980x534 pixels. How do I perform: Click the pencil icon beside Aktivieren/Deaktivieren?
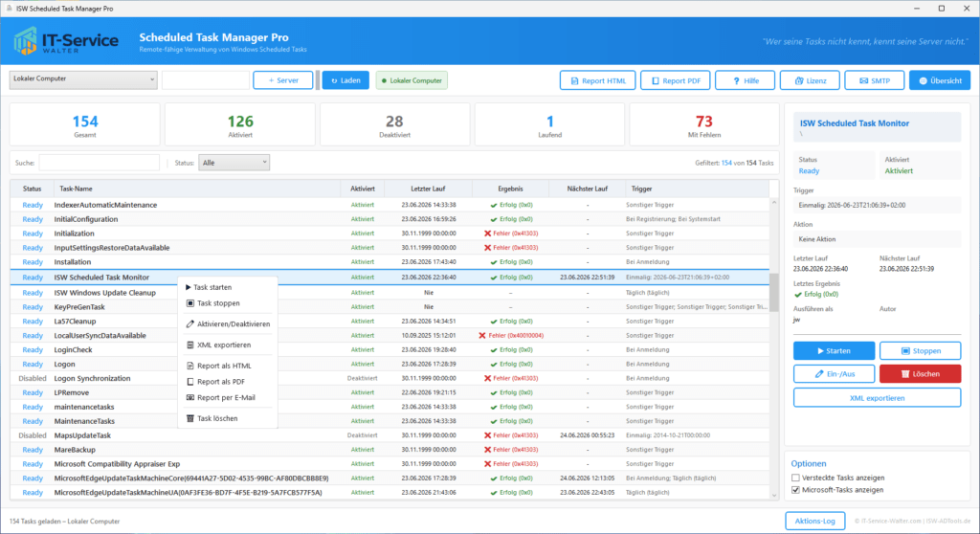[190, 323]
